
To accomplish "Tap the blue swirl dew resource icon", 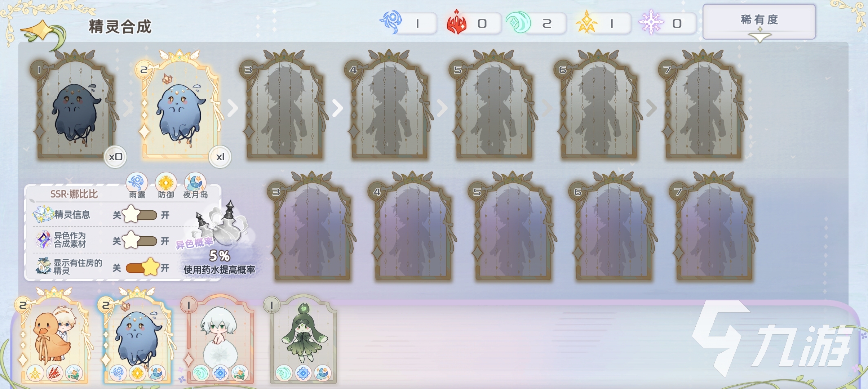I will click(x=391, y=22).
